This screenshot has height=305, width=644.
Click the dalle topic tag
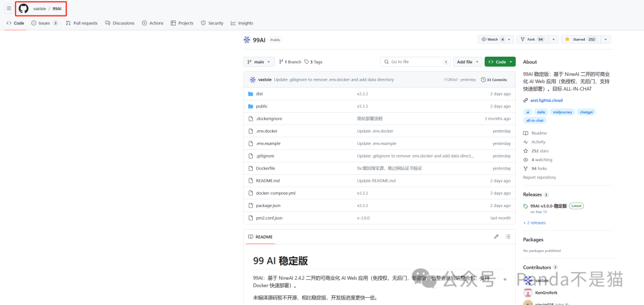click(540, 112)
